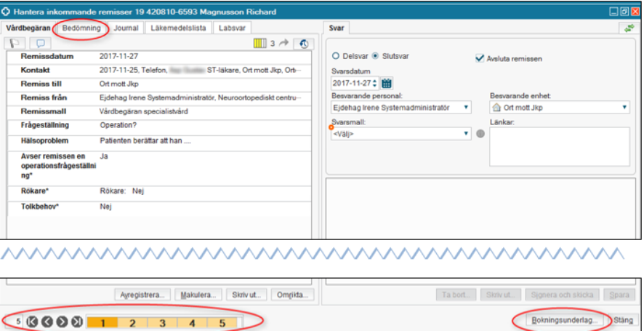Click the green swap arrows icon
The height and width of the screenshot is (331, 644).
click(x=629, y=28)
